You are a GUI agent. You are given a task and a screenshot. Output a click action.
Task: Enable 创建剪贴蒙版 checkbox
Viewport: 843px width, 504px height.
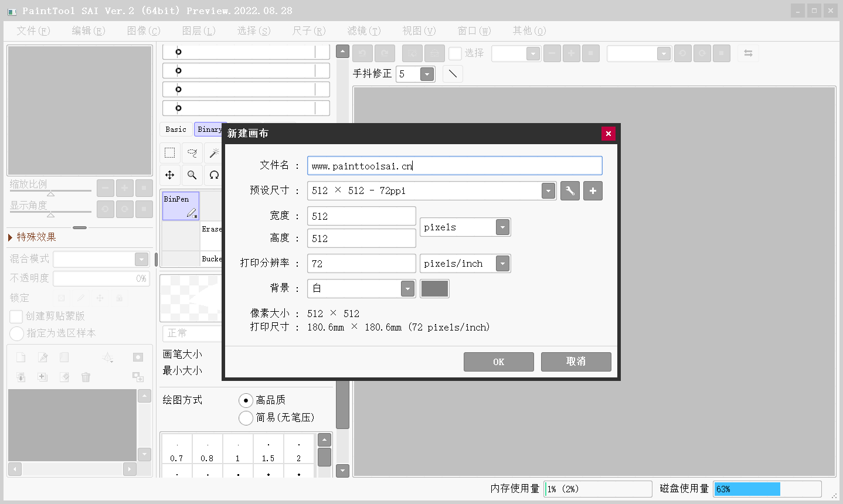16,316
